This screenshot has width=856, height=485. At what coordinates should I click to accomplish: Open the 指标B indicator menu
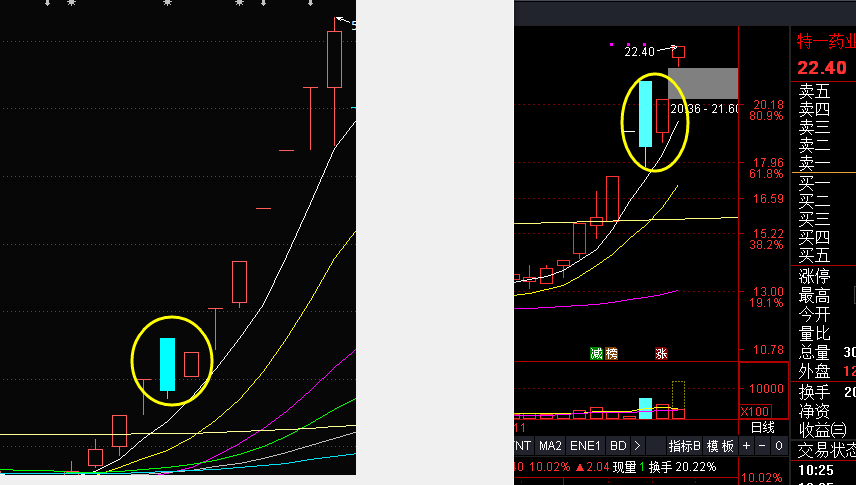pos(684,445)
